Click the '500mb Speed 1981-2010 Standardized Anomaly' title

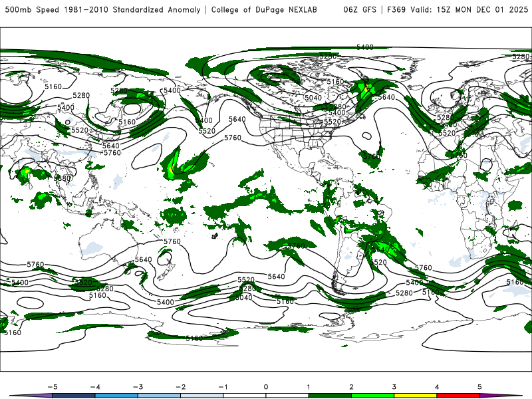point(102,10)
